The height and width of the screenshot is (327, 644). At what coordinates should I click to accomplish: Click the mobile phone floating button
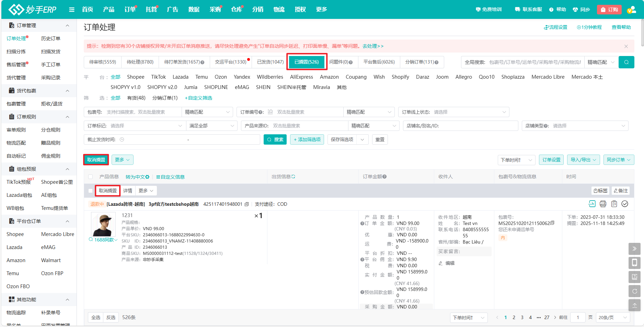click(634, 263)
